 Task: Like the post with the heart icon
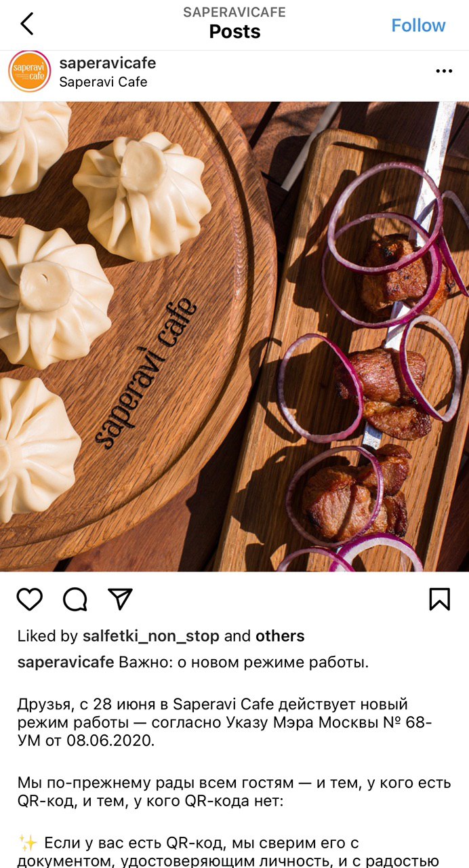30,599
